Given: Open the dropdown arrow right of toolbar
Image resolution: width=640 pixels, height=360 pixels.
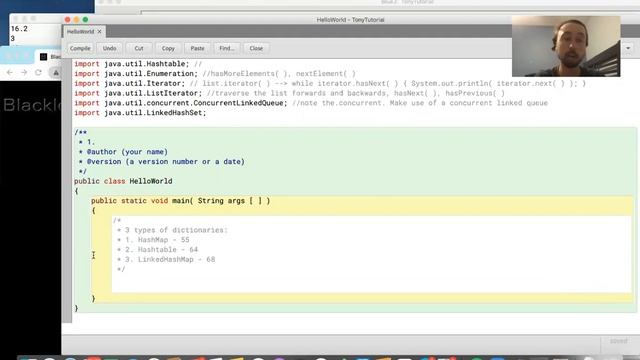Looking at the screenshot, I should [628, 48].
